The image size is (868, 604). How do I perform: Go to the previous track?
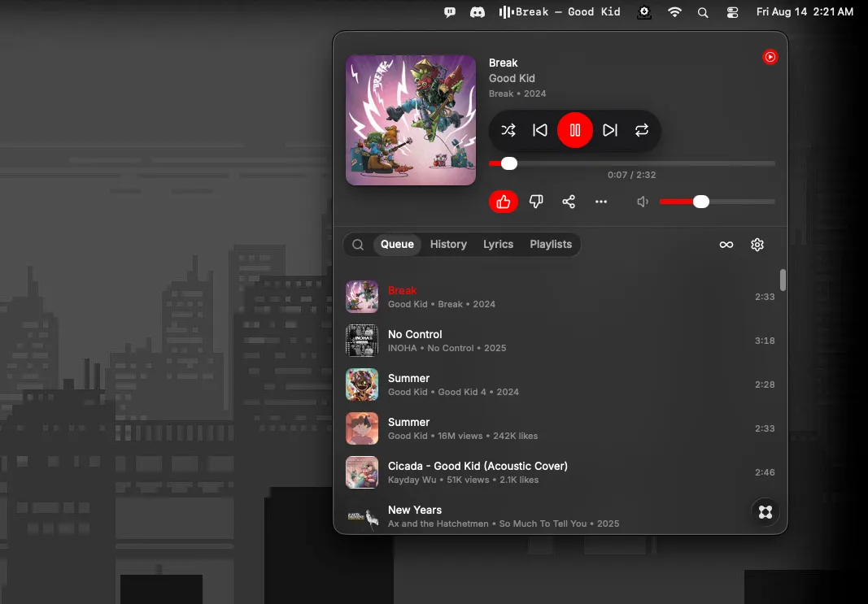(539, 130)
